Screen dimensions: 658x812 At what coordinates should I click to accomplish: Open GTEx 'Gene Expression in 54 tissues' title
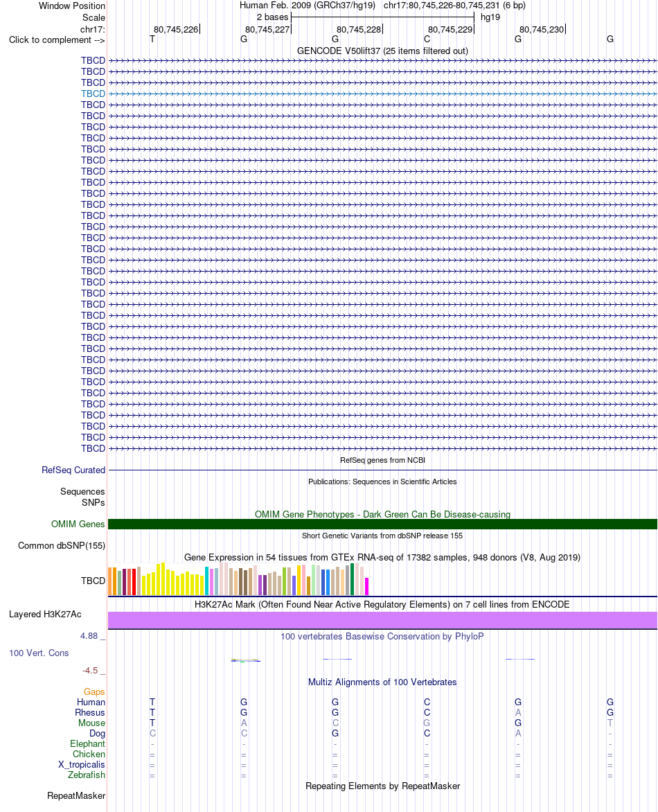pos(382,558)
